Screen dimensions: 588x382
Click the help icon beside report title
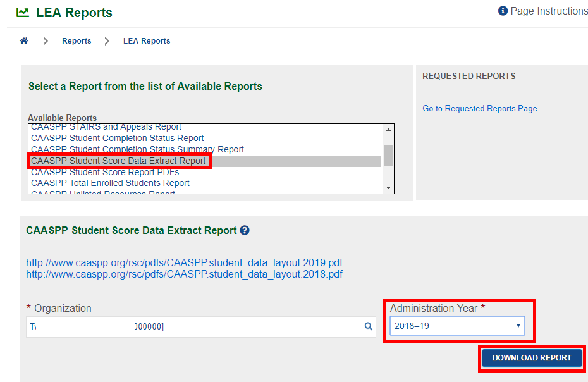coord(245,230)
